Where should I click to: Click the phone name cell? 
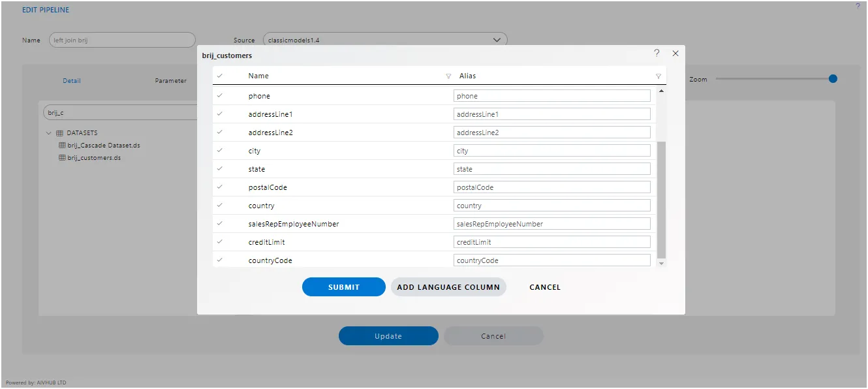click(x=259, y=96)
